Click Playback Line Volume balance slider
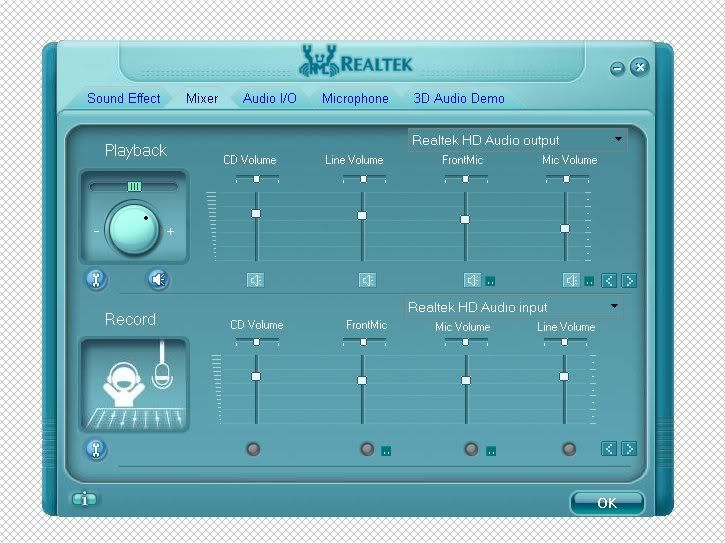The width and height of the screenshot is (725, 543). coord(364,179)
